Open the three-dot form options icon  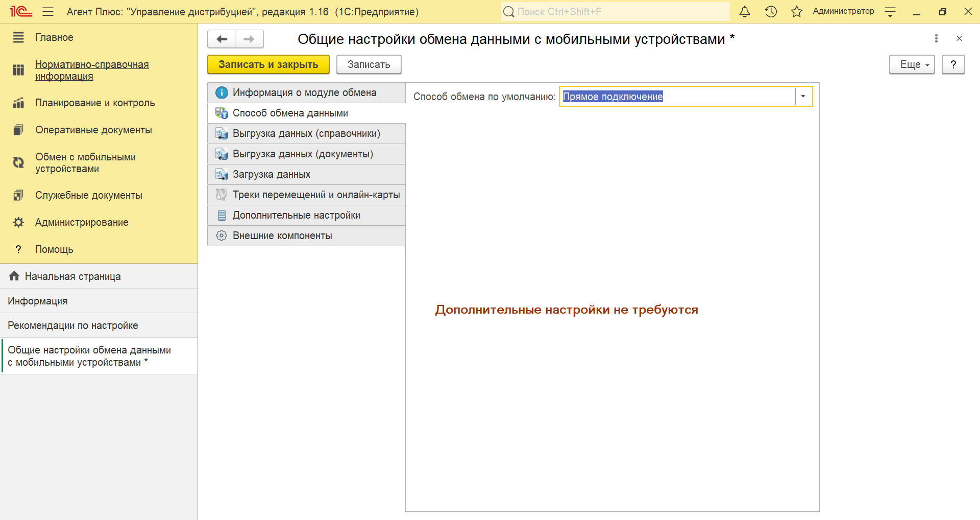(x=936, y=38)
